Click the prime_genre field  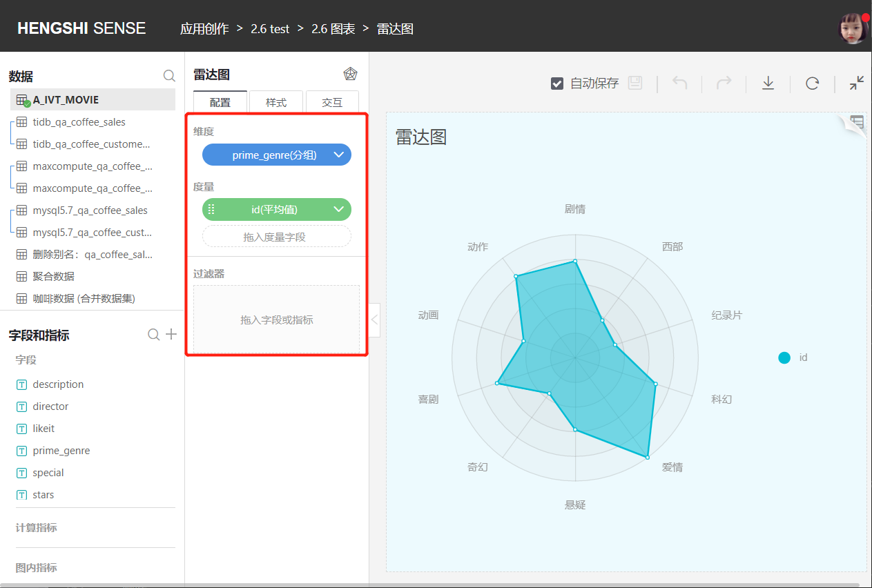pyautogui.click(x=61, y=451)
